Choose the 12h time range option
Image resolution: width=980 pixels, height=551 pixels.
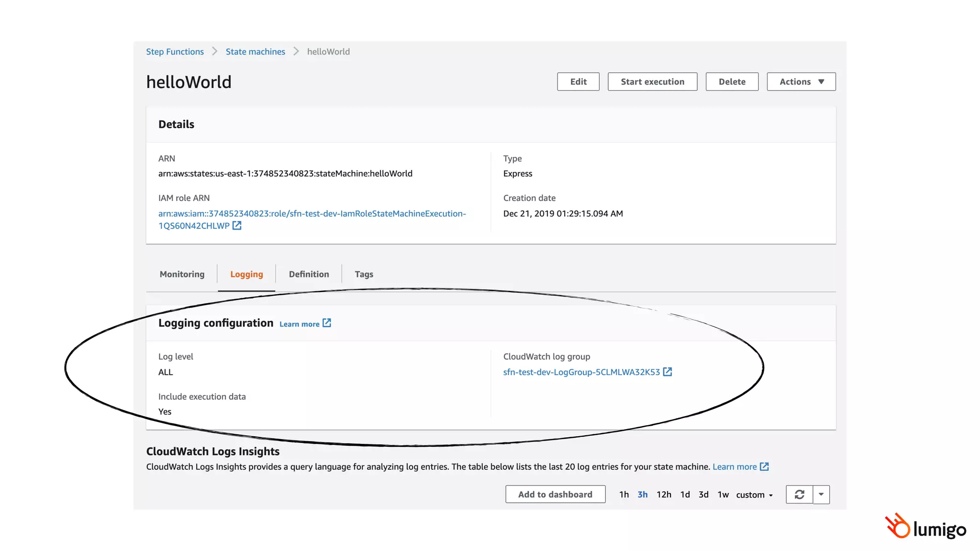click(664, 495)
